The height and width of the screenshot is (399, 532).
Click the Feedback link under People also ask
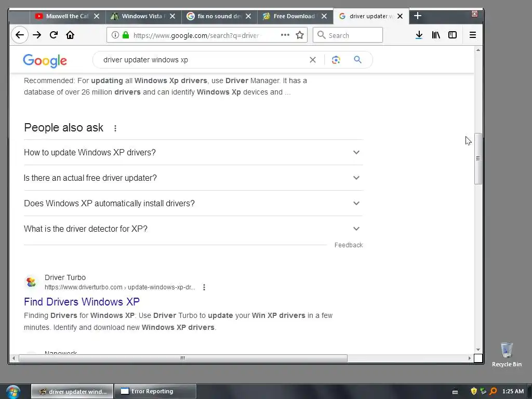pyautogui.click(x=349, y=245)
